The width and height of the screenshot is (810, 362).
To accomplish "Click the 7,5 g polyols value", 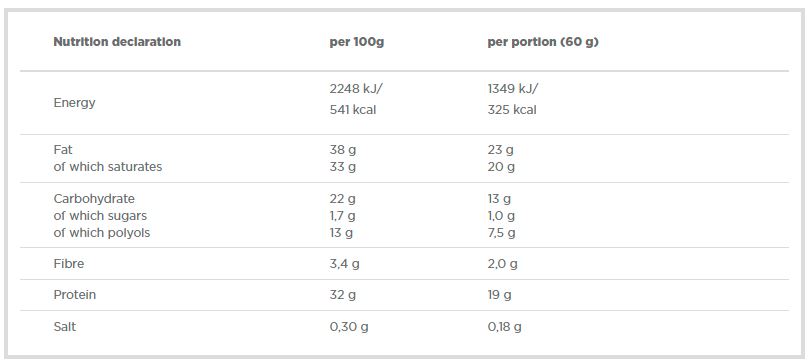I will [502, 233].
